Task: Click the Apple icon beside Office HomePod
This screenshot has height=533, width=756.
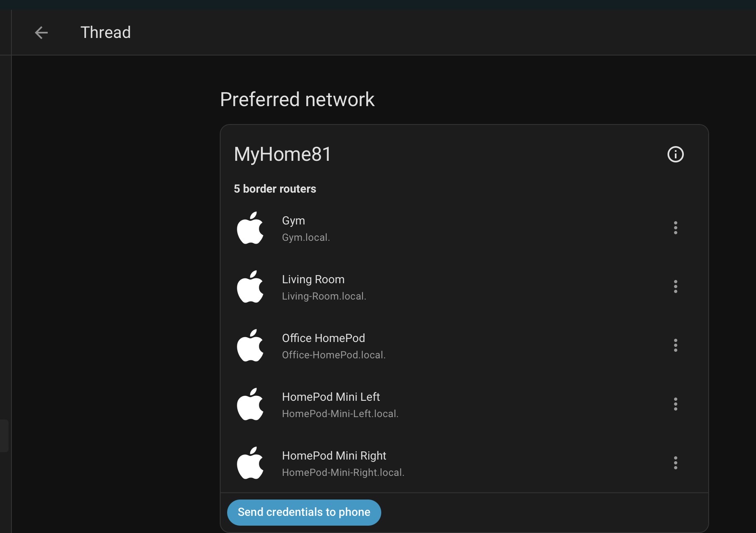Action: (250, 346)
